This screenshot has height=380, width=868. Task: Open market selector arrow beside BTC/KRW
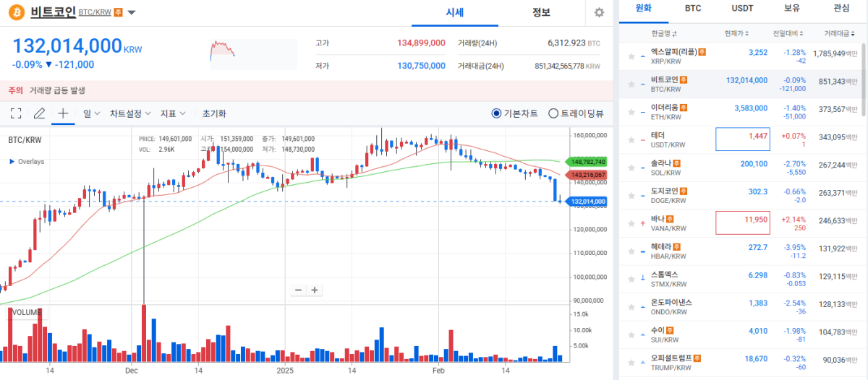[132, 13]
